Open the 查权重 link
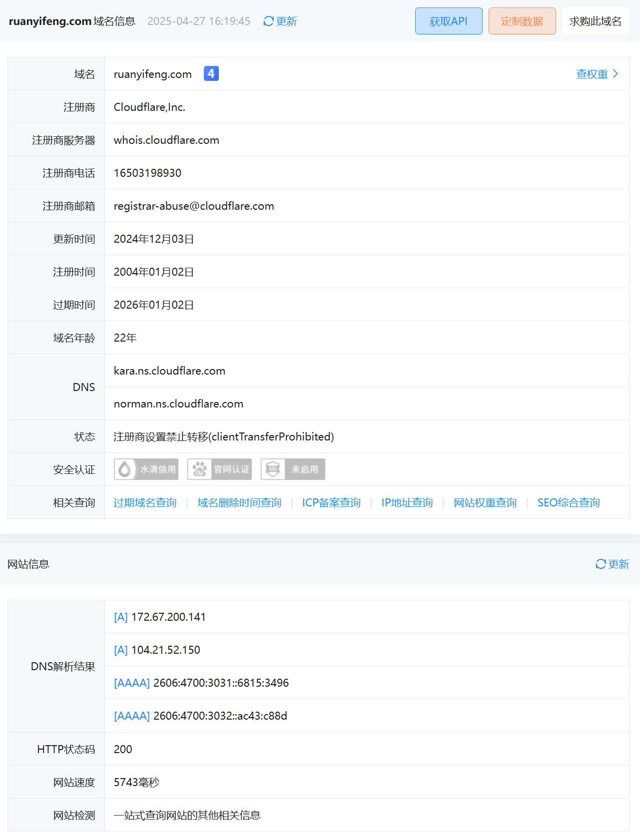 pos(592,74)
